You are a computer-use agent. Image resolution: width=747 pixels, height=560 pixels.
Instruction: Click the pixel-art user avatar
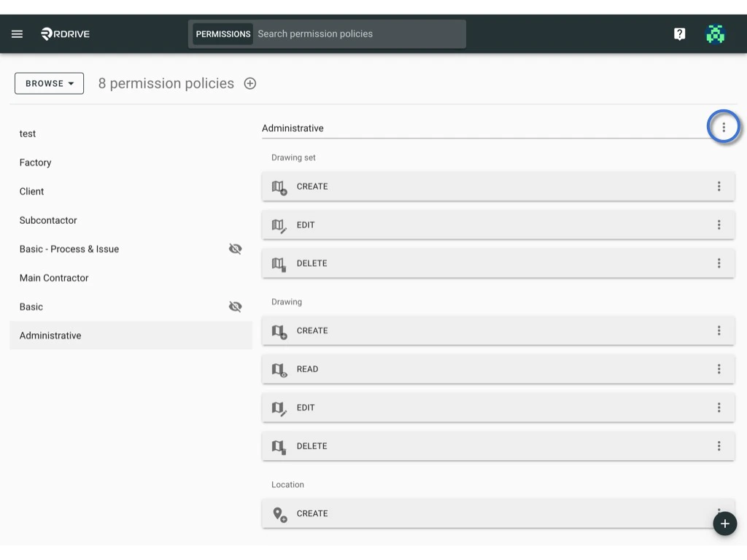(715, 34)
